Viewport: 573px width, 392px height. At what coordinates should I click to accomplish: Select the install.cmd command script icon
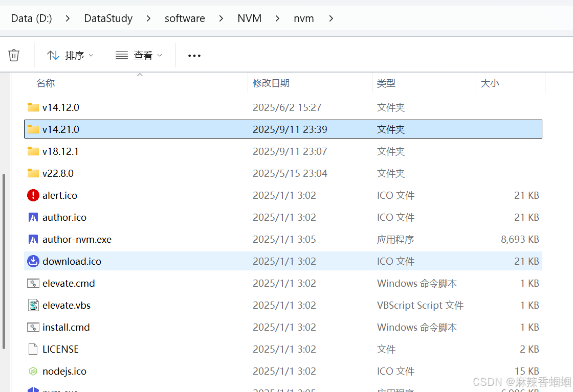[x=33, y=327]
